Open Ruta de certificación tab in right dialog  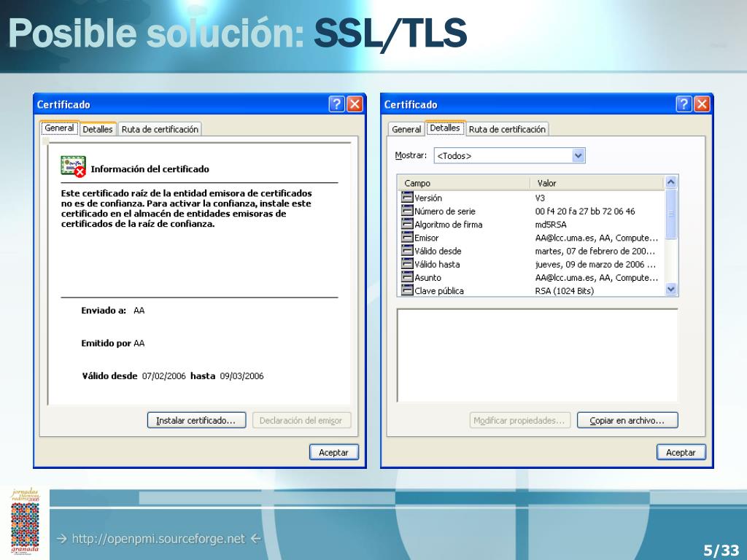(x=507, y=129)
